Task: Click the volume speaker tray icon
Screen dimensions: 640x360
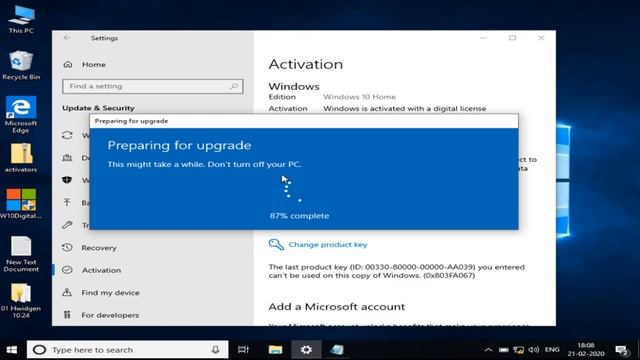Action: click(x=534, y=350)
